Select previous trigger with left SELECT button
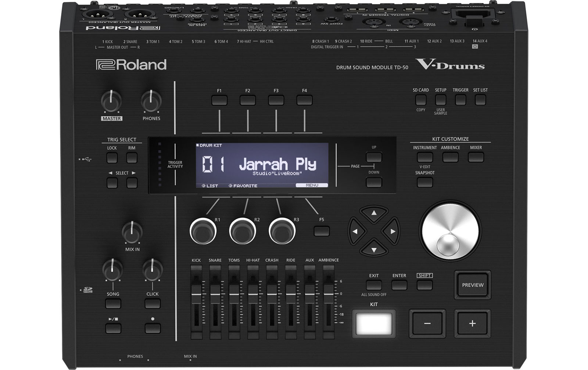This screenshot has width=588, height=370. coord(112,183)
